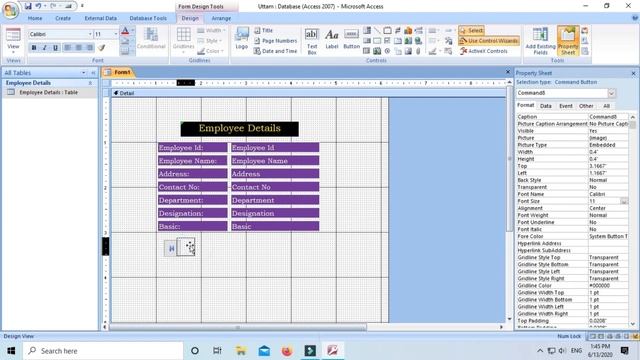640x360 pixels.
Task: Toggle Italic formatting
Action: pyautogui.click(x=44, y=48)
